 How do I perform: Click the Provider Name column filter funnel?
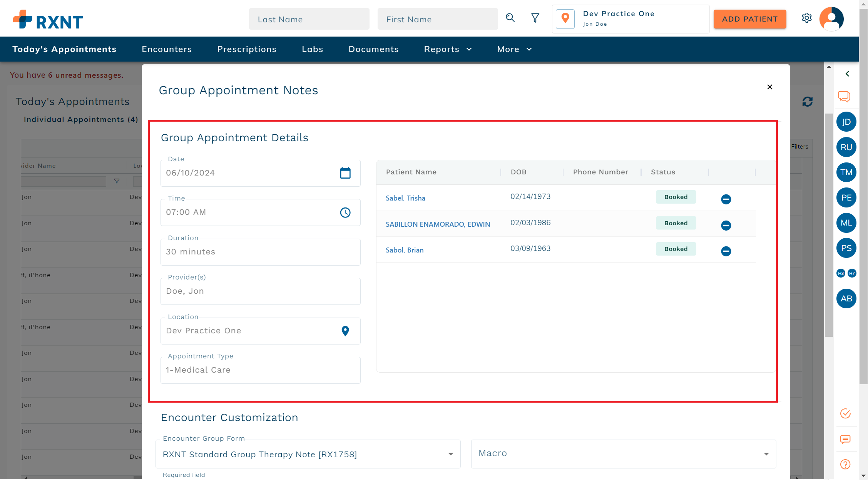117,181
